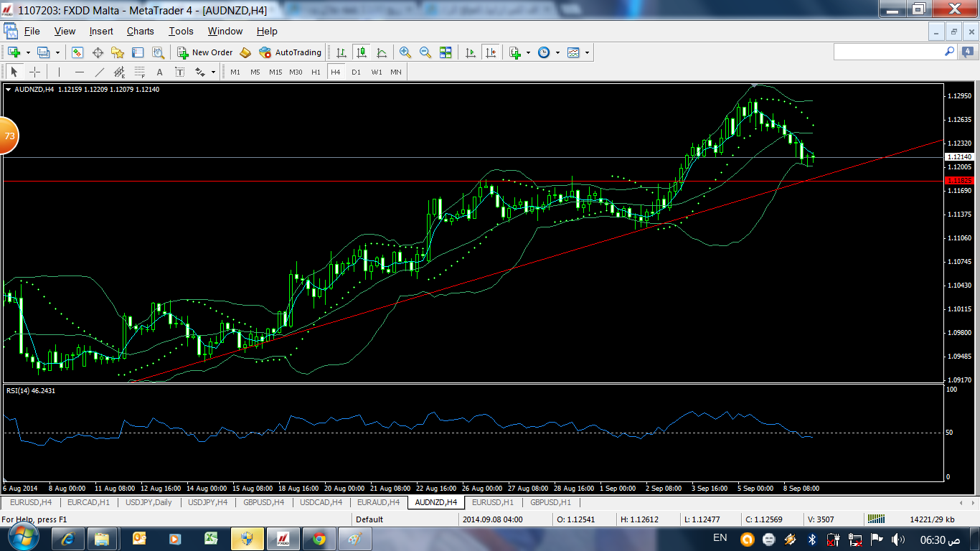The height and width of the screenshot is (551, 980).
Task: Switch to M1 timeframe
Action: pos(235,72)
